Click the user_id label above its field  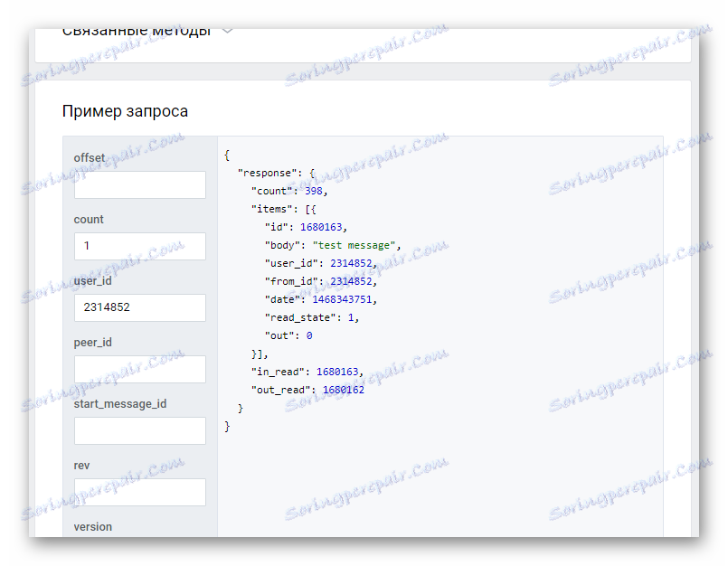pyautogui.click(x=92, y=280)
